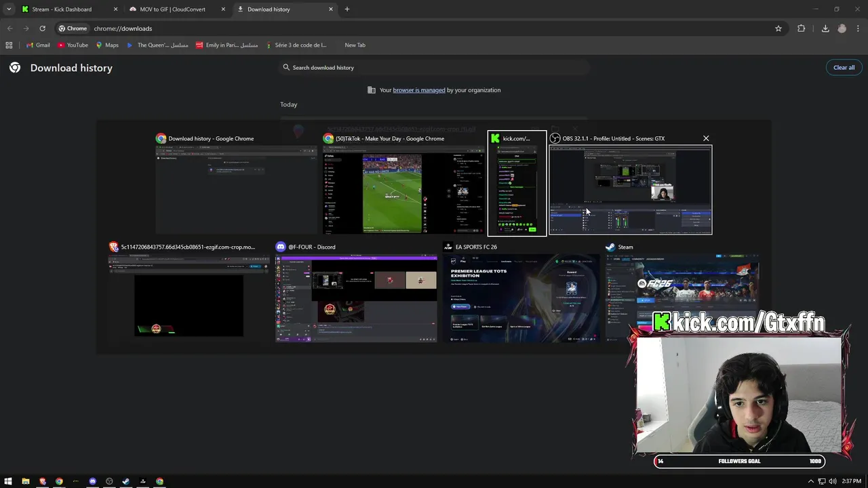
Task: Open the EA app from the taskbar
Action: 142,481
